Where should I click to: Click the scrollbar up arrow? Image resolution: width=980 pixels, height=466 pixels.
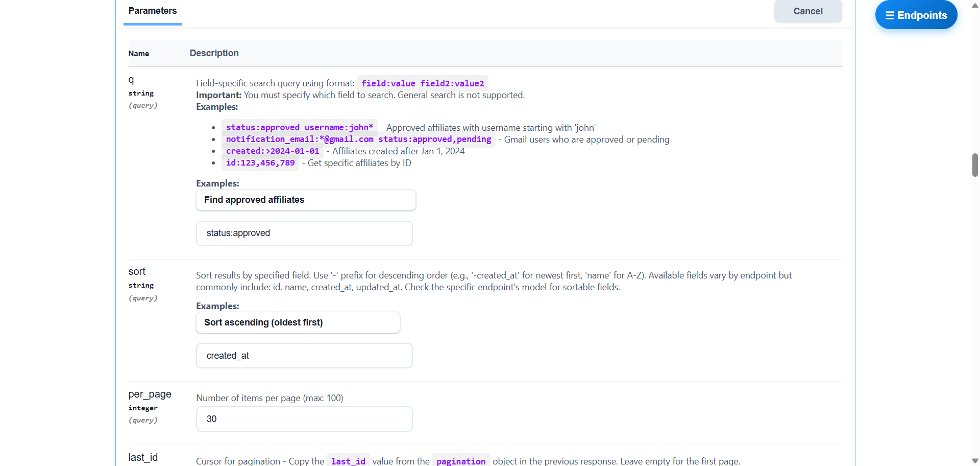tap(975, 6)
